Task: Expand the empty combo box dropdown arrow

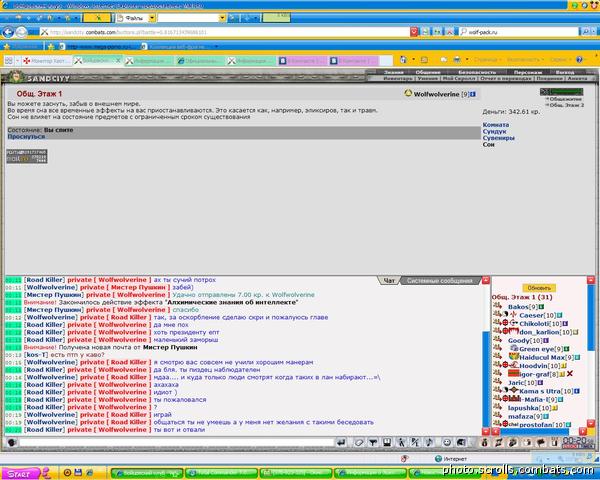Action: tap(222, 18)
